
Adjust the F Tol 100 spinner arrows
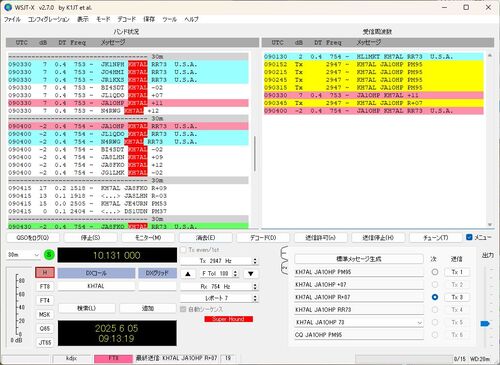point(235,274)
